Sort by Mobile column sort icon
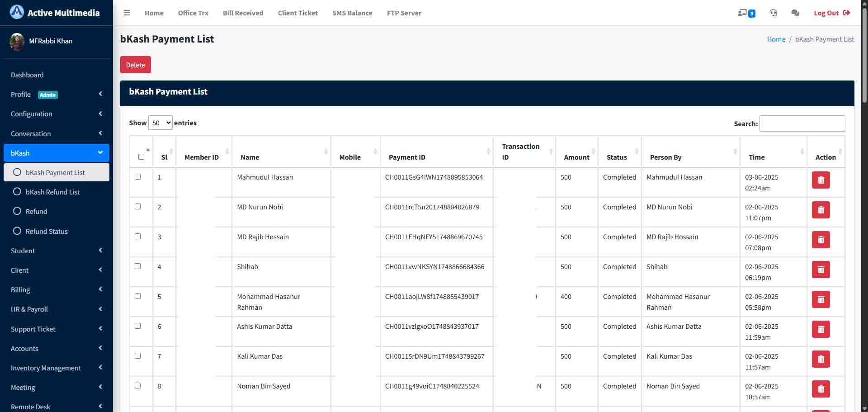 [375, 151]
